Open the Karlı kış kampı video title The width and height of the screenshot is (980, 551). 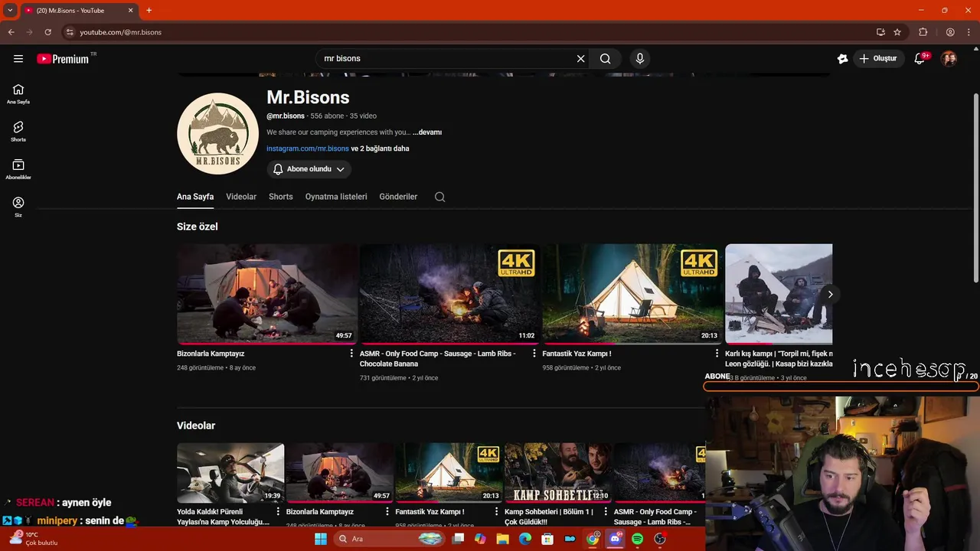[x=779, y=359]
